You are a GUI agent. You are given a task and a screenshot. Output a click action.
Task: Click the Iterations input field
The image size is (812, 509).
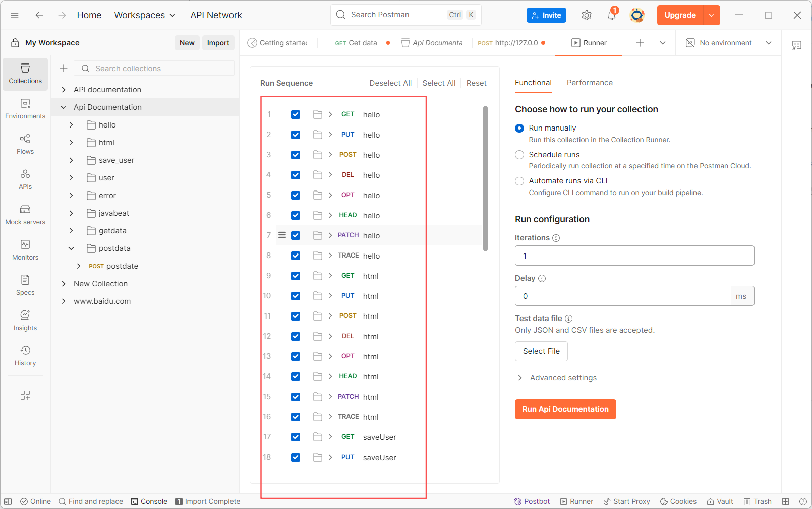[x=634, y=256]
